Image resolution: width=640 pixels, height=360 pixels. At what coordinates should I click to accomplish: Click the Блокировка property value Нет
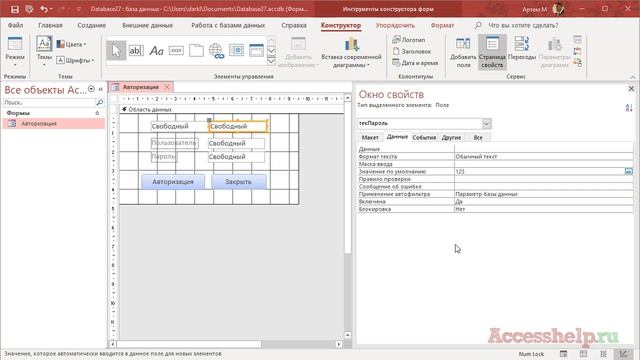click(x=544, y=209)
